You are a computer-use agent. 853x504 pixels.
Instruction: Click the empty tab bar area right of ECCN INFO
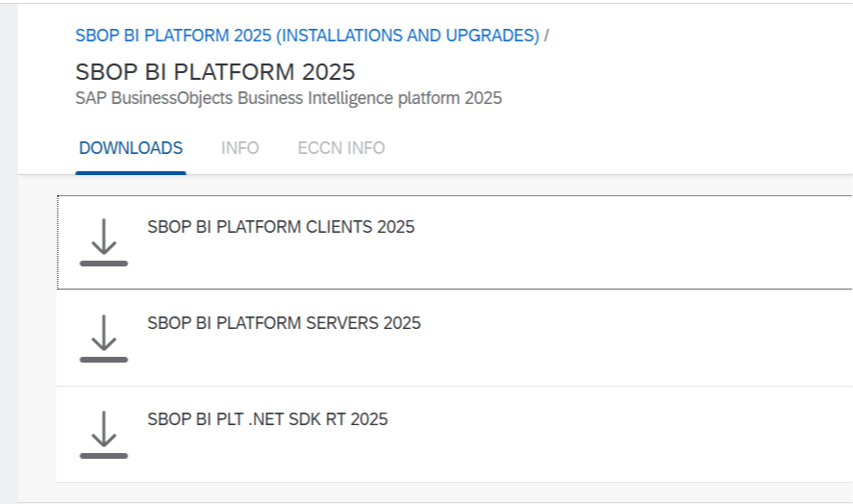coord(615,148)
